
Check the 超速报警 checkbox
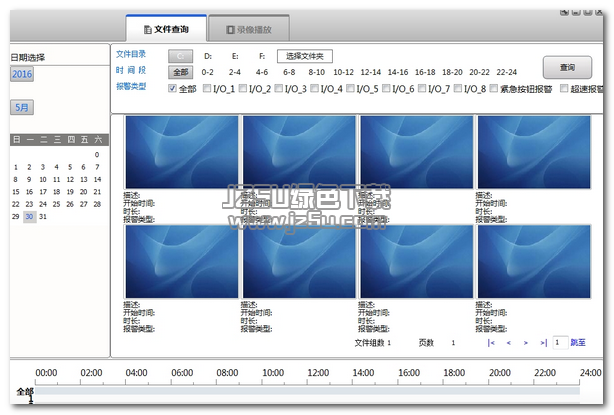tap(564, 88)
